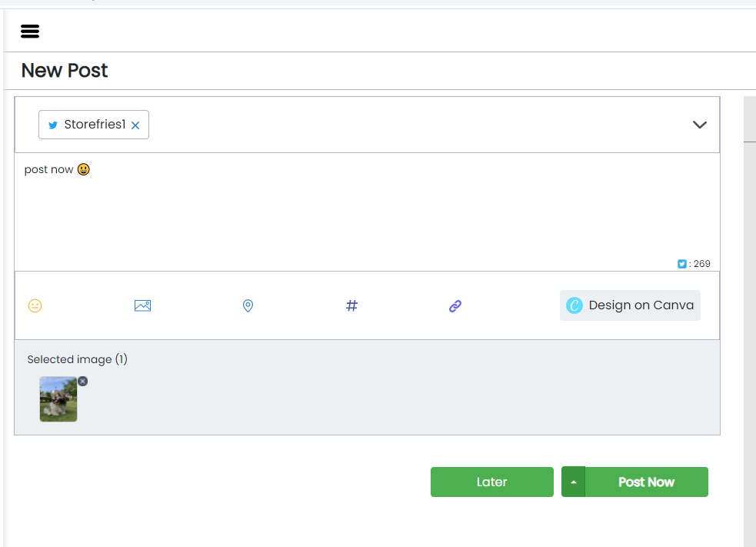Insert a hashtag using the # icon
Screen dimensions: 756x547
pyautogui.click(x=351, y=305)
